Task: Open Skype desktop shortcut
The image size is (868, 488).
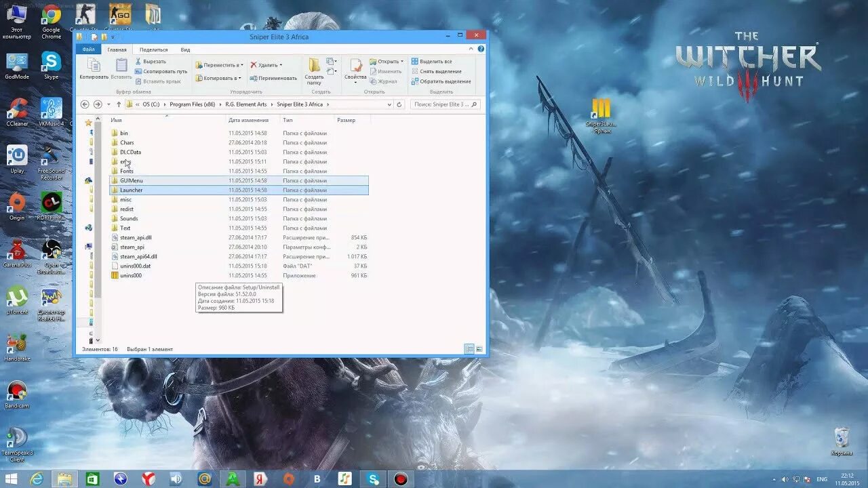Action: pos(51,66)
